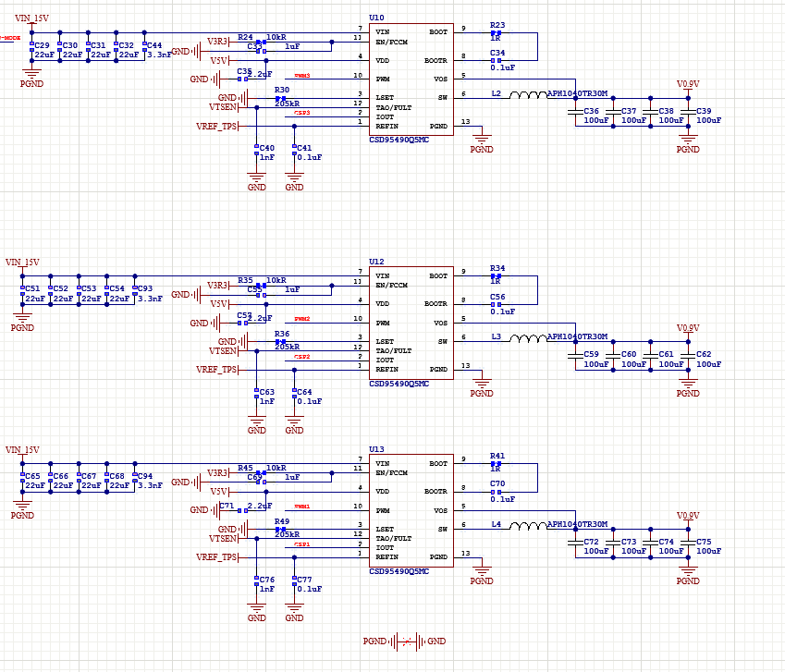Viewport: 785px width, 672px height.
Task: Click the C93 designator text
Action: click(x=145, y=288)
